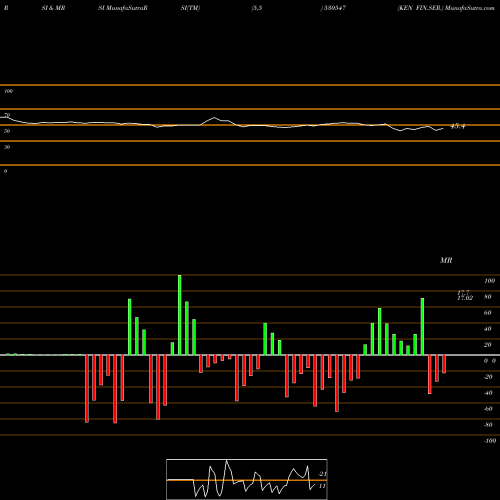The width and height of the screenshot is (500, 500).
Task: Click the RSI axis label 0
Action: pyautogui.click(x=5, y=171)
